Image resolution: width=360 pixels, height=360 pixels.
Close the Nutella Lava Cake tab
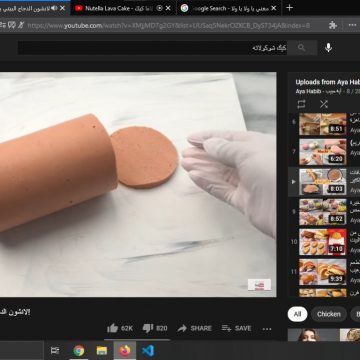(x=168, y=8)
